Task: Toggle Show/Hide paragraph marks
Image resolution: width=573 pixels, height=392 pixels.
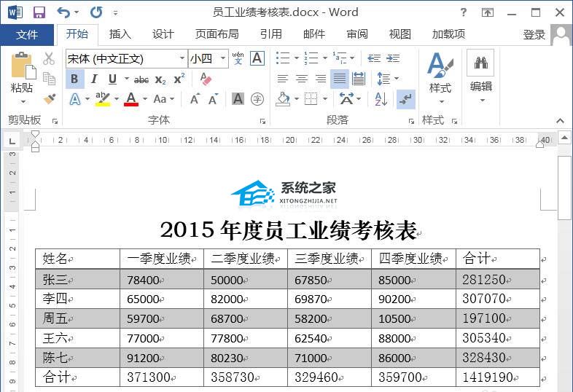Action: click(x=405, y=99)
